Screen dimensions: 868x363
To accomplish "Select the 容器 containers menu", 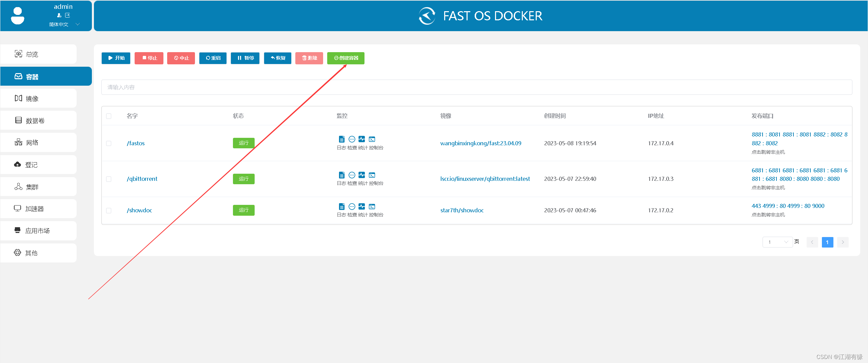I will coord(46,77).
